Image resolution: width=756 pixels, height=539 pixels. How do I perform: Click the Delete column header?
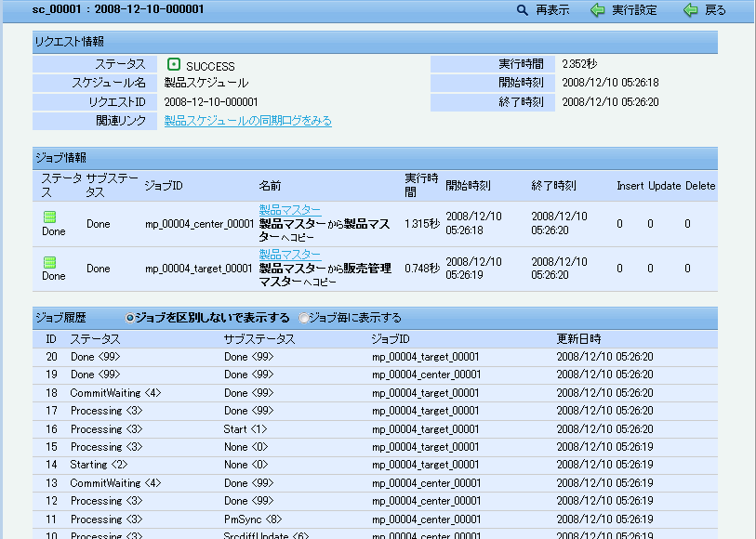pos(700,186)
